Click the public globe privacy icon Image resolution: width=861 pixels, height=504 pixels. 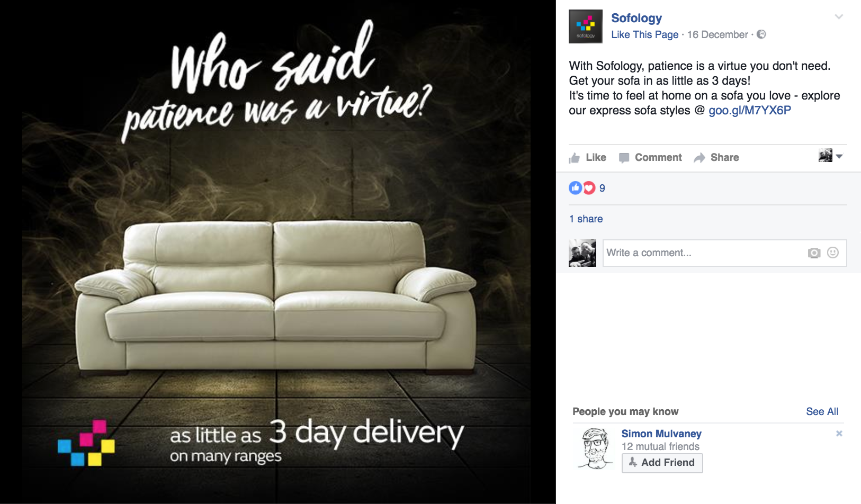coord(761,34)
